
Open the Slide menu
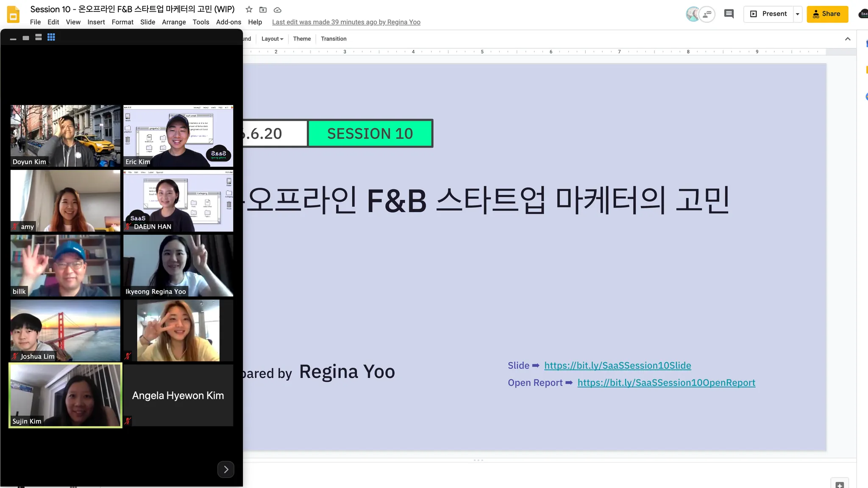pyautogui.click(x=147, y=22)
